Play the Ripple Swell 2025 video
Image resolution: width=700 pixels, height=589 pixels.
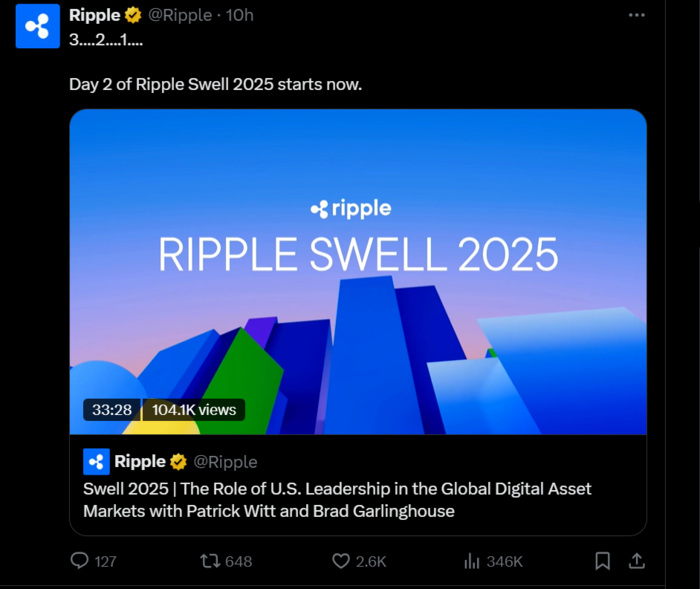point(358,272)
